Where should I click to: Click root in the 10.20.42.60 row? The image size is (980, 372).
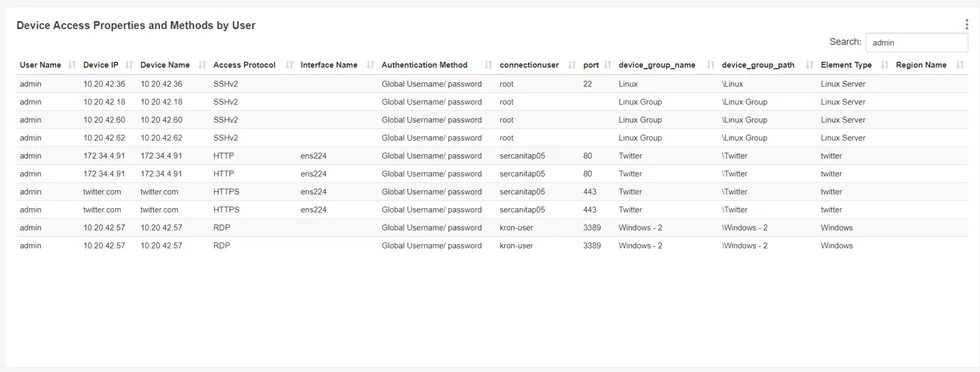tap(507, 120)
